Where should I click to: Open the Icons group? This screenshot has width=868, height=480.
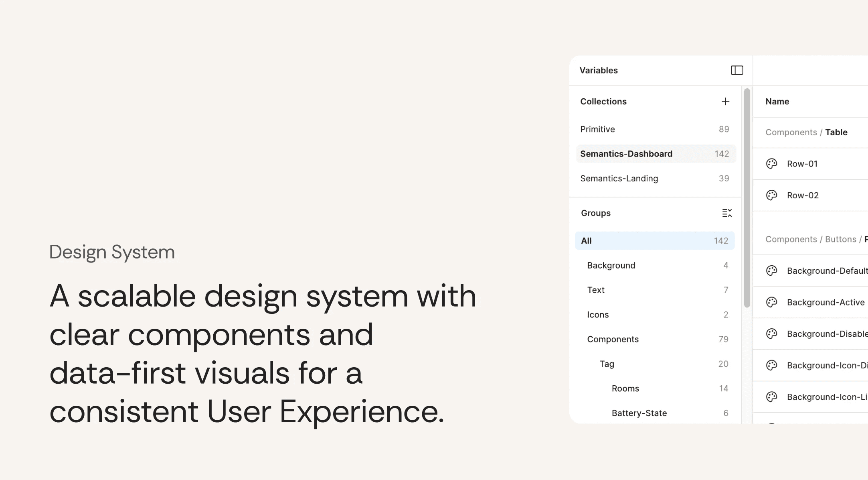coord(655,315)
